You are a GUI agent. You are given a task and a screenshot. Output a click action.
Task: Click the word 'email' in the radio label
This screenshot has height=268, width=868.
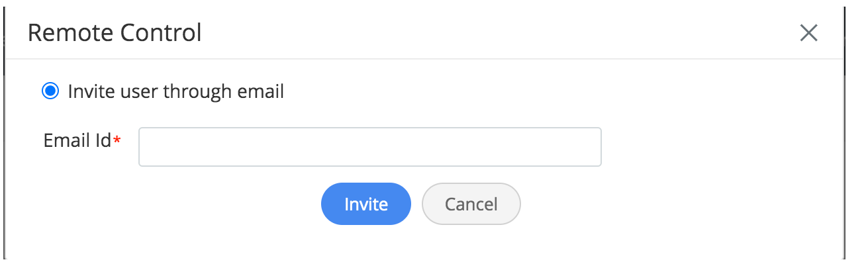pos(260,91)
